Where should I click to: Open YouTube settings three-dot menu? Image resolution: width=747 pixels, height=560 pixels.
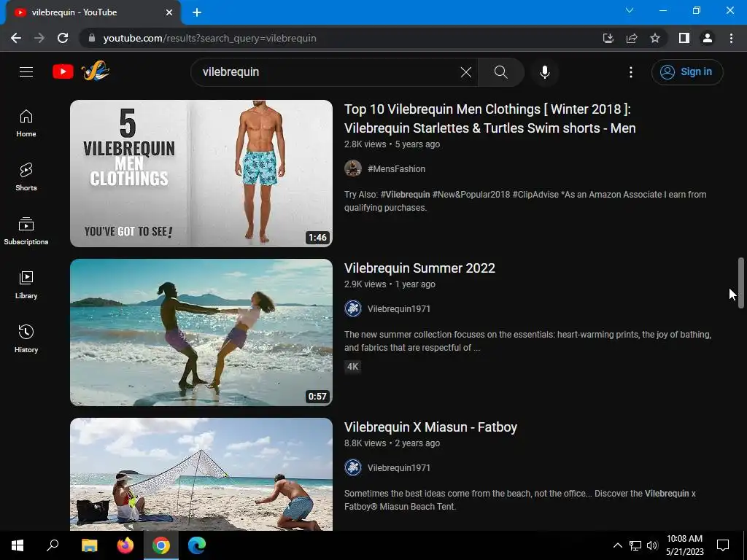[x=631, y=72]
